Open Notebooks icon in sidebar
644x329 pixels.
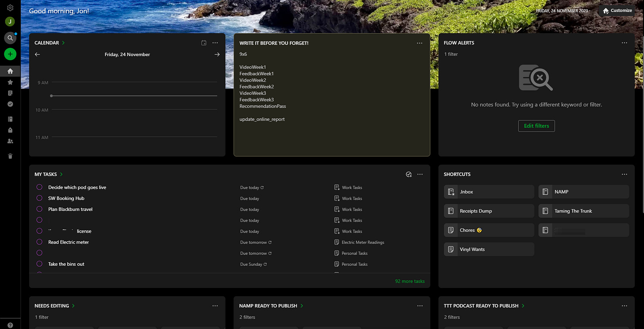click(10, 119)
